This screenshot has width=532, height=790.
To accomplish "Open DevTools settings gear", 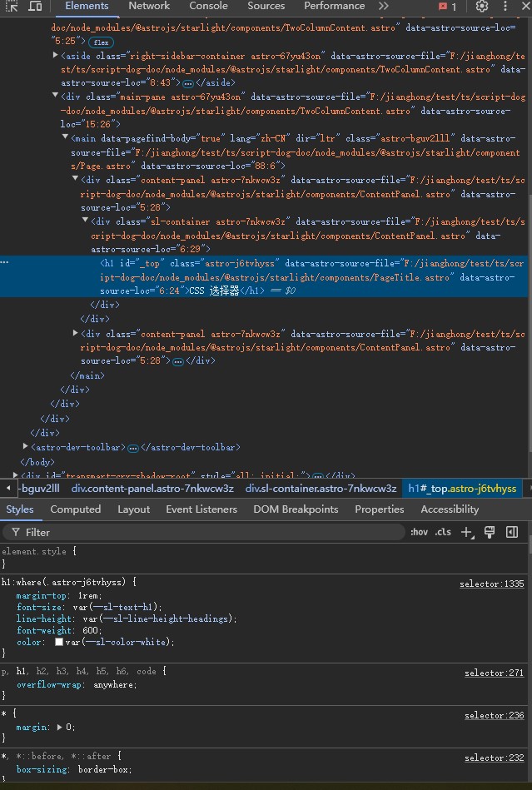I will [x=482, y=7].
